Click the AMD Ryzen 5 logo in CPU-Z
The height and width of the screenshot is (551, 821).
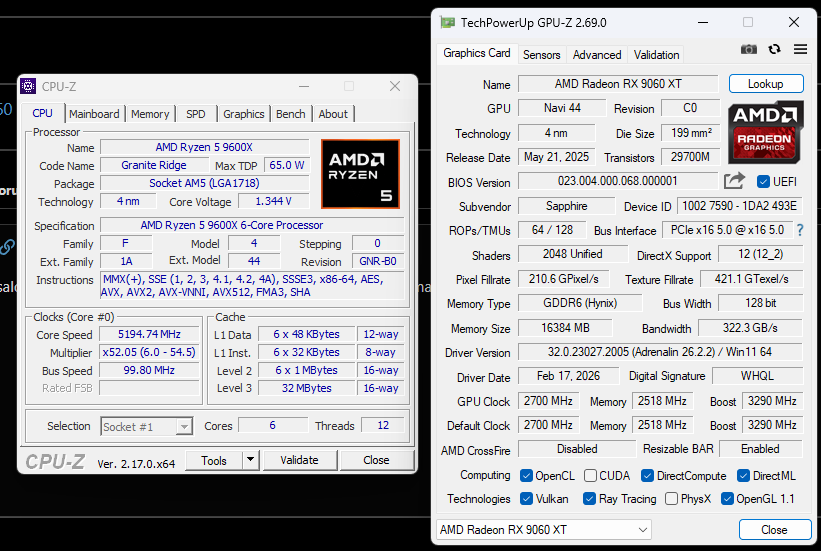(360, 174)
